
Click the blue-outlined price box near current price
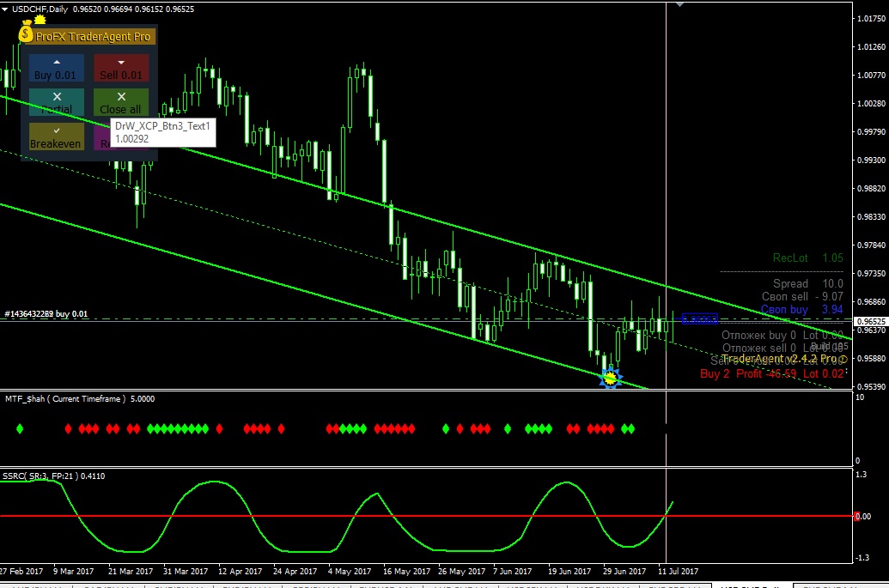(700, 319)
